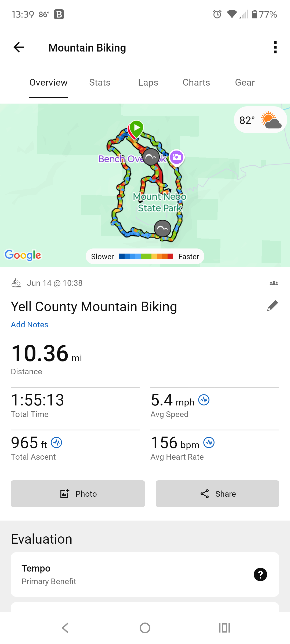The image size is (290, 644).
Task: Tap the Slower-to-Faster speed color legend
Action: pyautogui.click(x=145, y=256)
